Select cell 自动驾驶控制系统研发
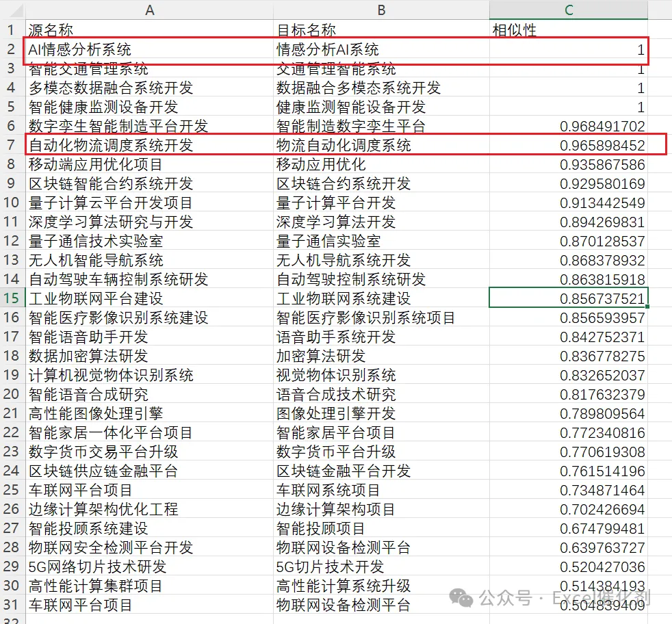 click(x=381, y=279)
